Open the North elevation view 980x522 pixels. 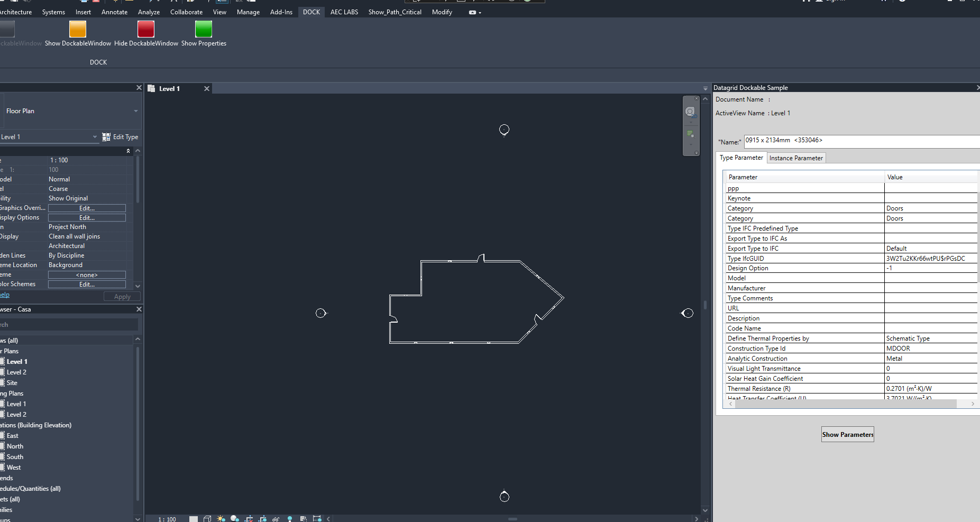(15, 446)
